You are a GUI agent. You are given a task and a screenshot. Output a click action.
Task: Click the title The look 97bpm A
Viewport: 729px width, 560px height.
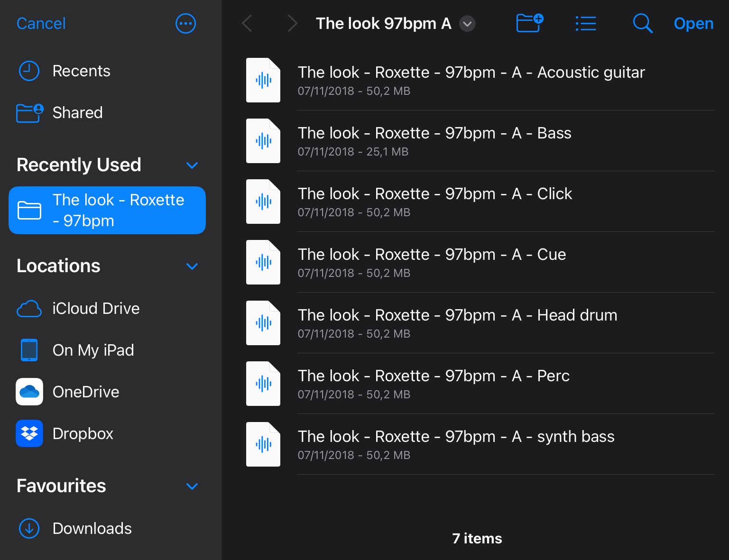pyautogui.click(x=384, y=23)
